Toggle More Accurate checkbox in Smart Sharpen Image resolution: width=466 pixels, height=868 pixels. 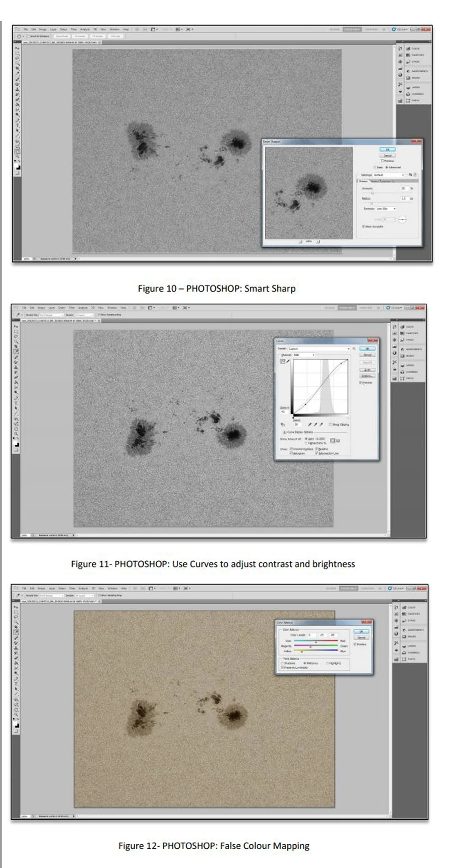click(363, 227)
